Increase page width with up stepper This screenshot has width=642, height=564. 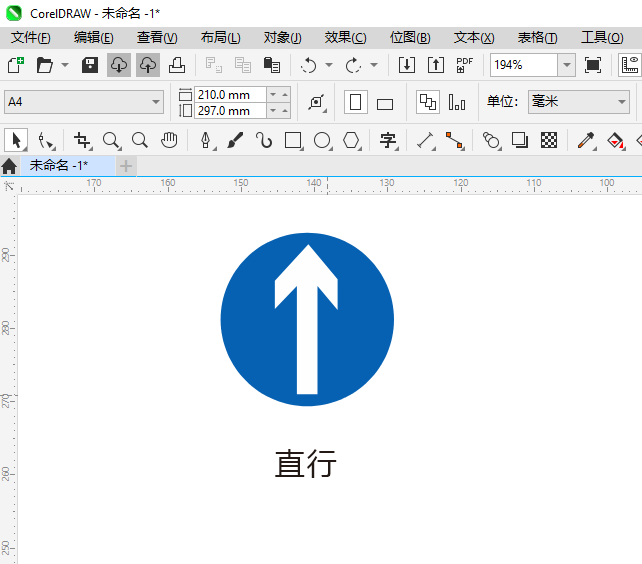pyautogui.click(x=285, y=95)
